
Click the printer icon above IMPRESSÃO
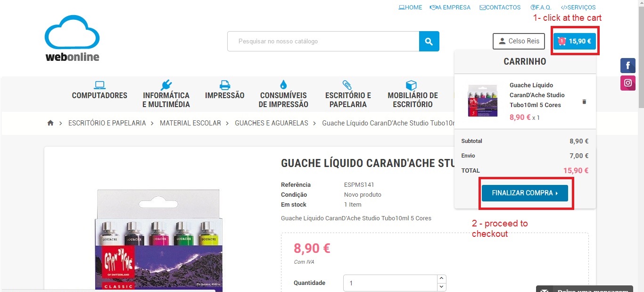click(x=225, y=85)
